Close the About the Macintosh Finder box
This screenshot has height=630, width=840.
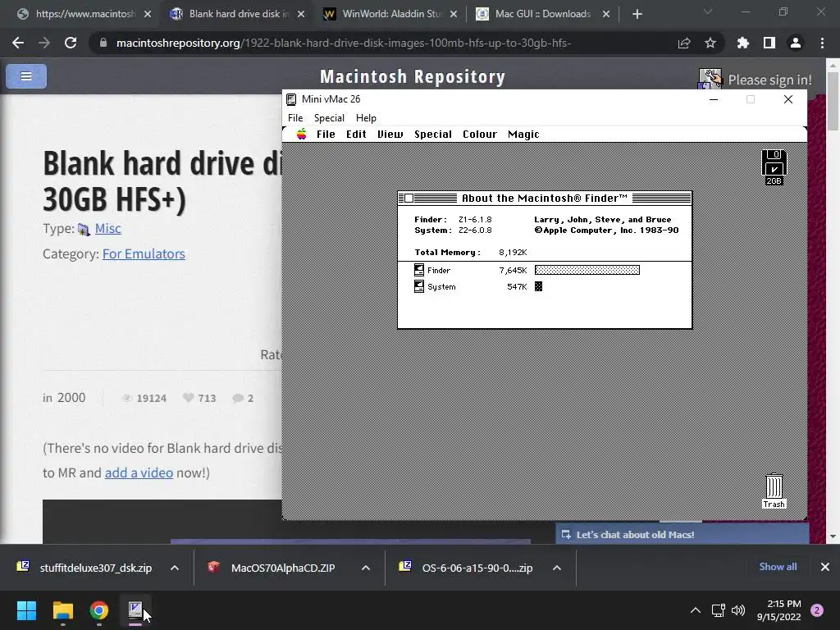[409, 199]
